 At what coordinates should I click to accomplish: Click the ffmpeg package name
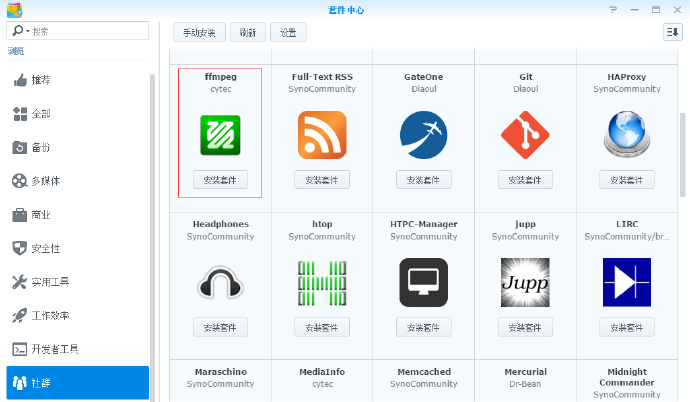pos(220,77)
